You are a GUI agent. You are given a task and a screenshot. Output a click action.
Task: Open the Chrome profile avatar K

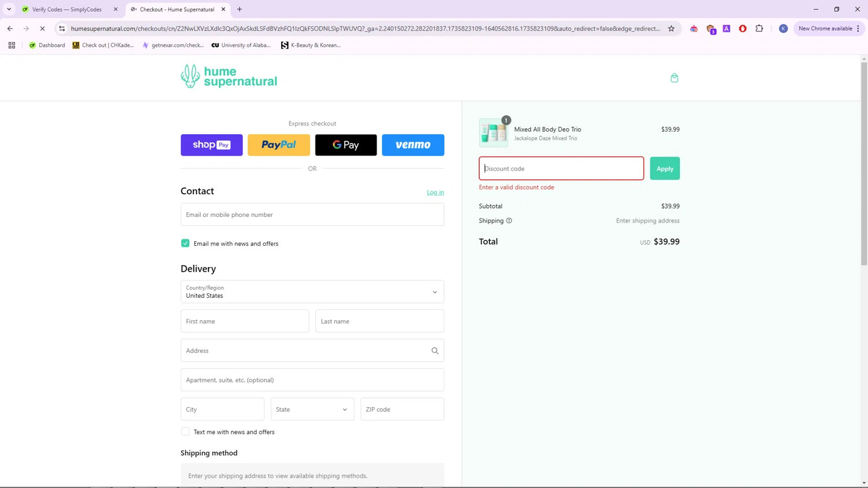783,28
